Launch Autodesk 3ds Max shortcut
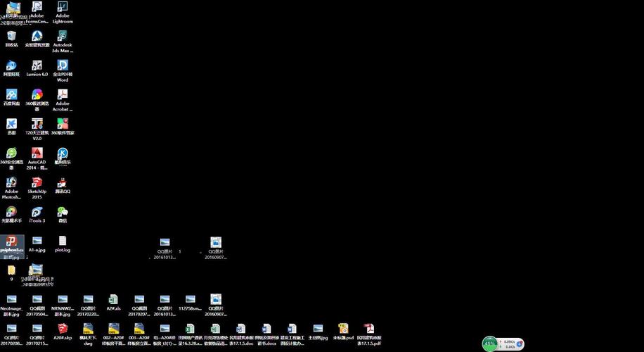644x352 pixels. coord(63,42)
